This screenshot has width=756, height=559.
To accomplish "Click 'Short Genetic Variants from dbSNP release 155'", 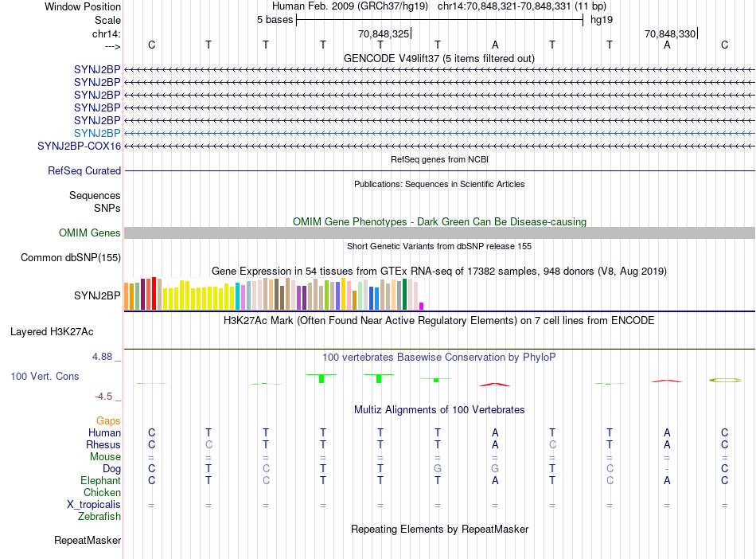I will [x=439, y=246].
